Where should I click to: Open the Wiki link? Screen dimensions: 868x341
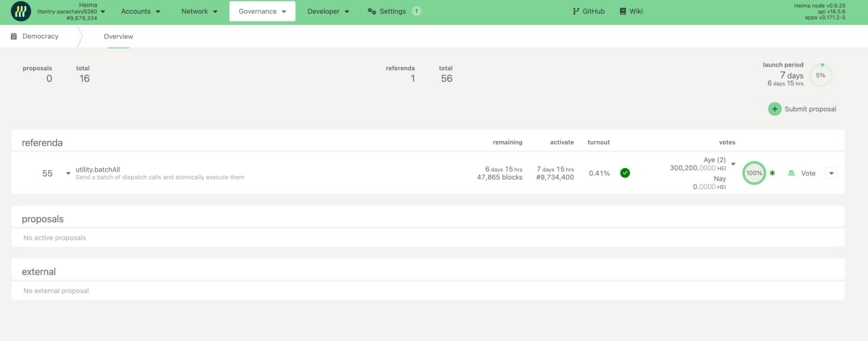click(631, 12)
